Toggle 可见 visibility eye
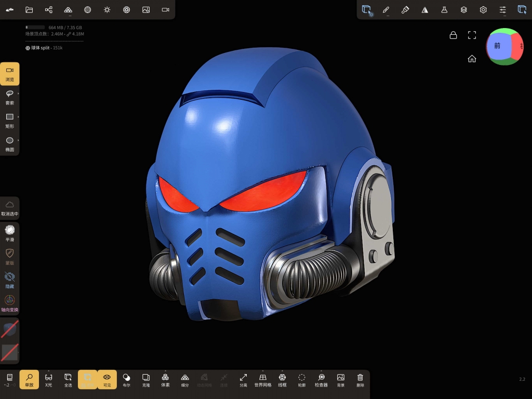This screenshot has width=532, height=399. 107,379
